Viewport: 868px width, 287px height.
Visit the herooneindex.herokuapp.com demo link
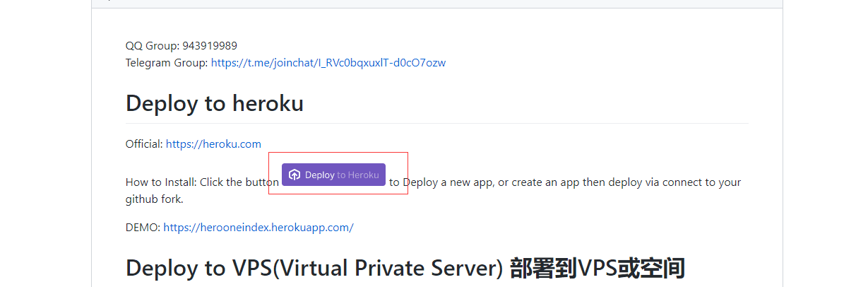click(258, 228)
